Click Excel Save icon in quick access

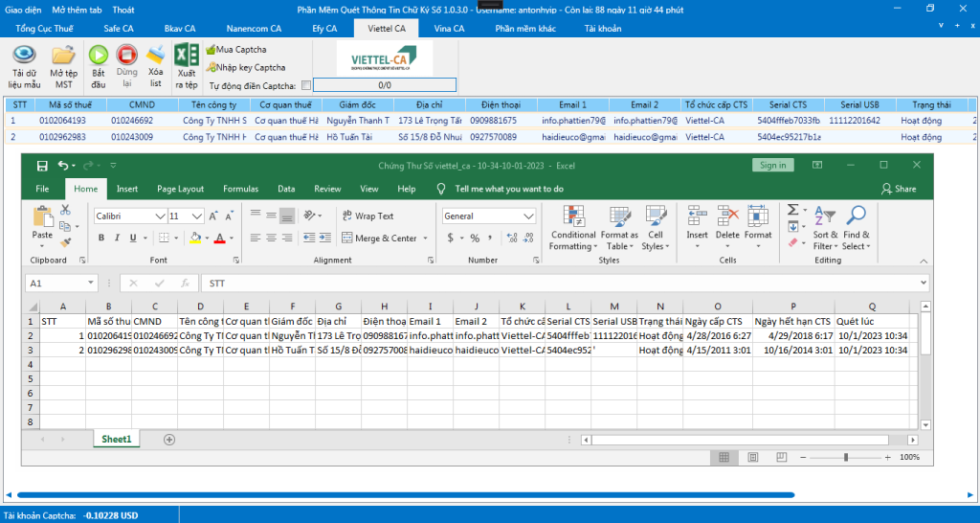(42, 166)
